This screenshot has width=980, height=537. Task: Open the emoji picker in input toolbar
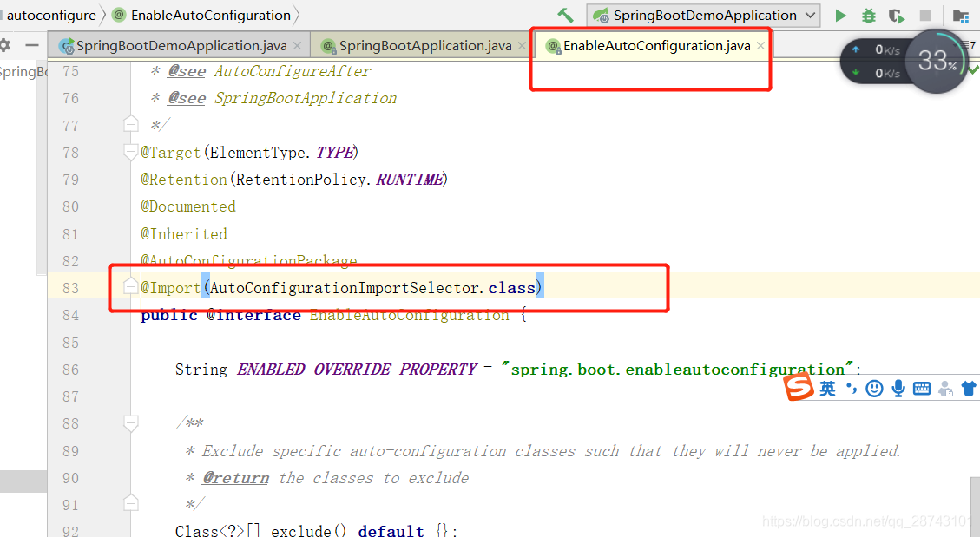874,388
